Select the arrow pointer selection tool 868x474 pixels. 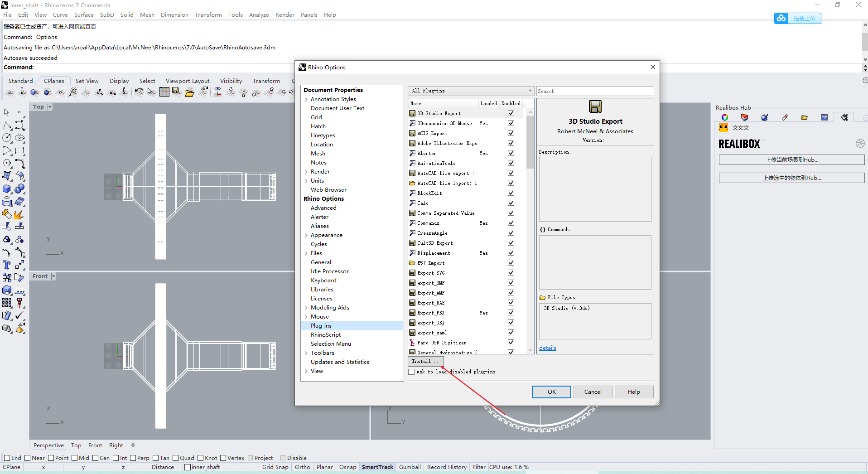tap(7, 112)
